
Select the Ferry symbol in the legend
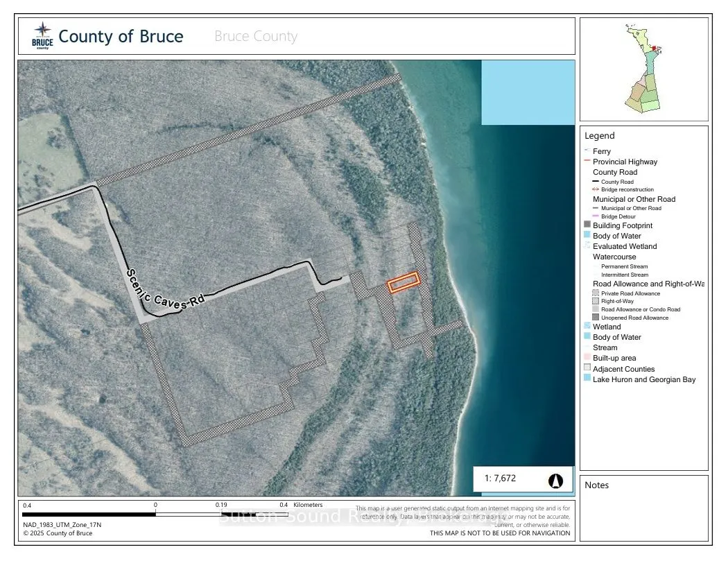point(586,150)
